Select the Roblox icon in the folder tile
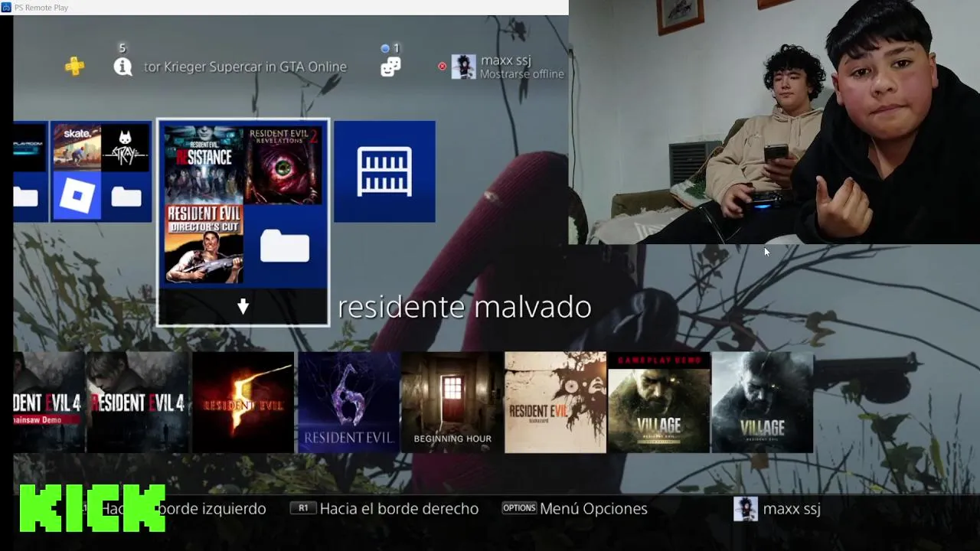Image resolution: width=980 pixels, height=551 pixels. pos(77,196)
